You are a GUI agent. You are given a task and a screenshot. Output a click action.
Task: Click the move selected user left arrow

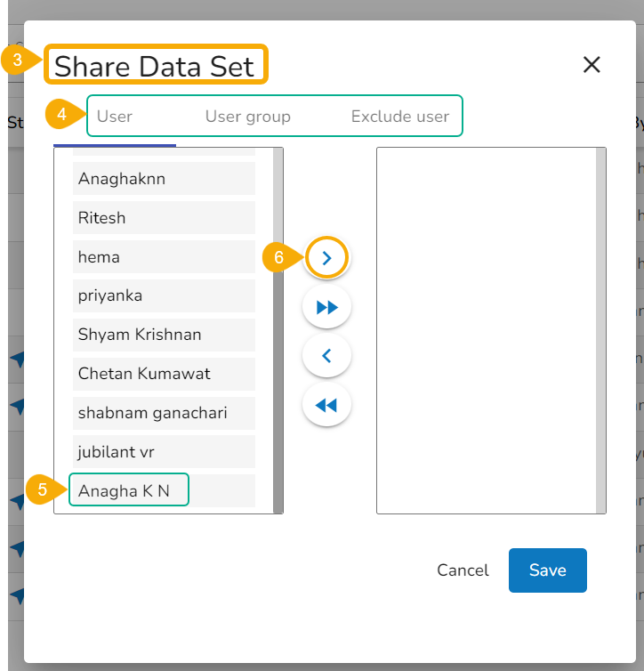pyautogui.click(x=326, y=356)
